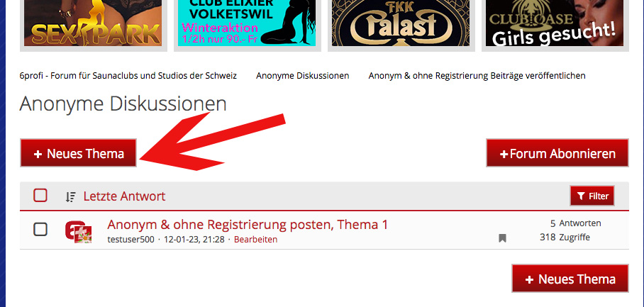Click the funnel icon in the Filter button
The width and height of the screenshot is (644, 307).
coord(581,196)
